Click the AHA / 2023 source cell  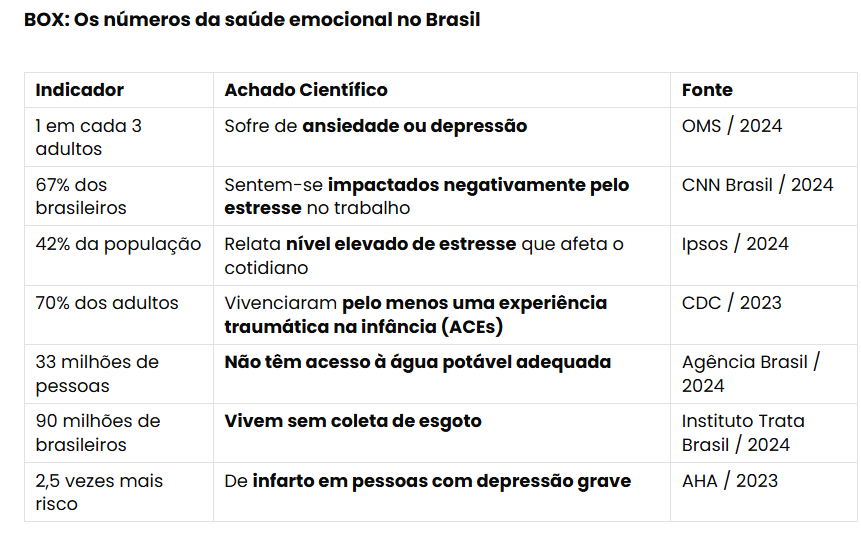coord(730,480)
